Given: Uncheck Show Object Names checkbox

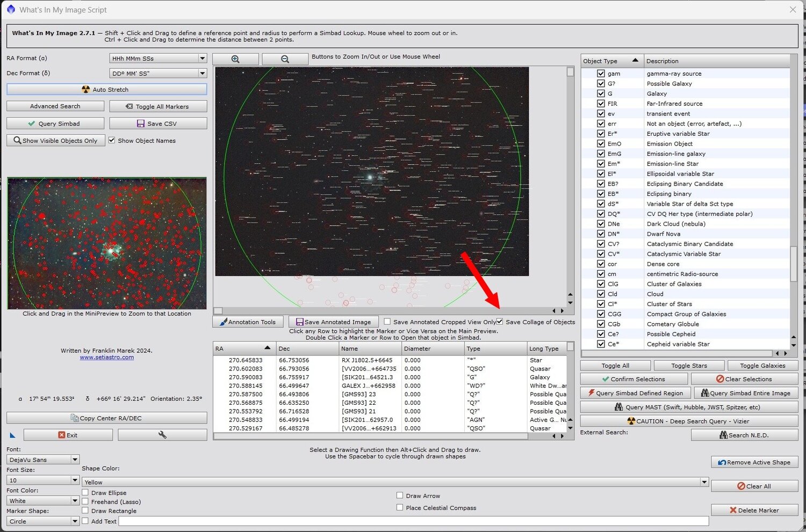Looking at the screenshot, I should click(x=112, y=141).
